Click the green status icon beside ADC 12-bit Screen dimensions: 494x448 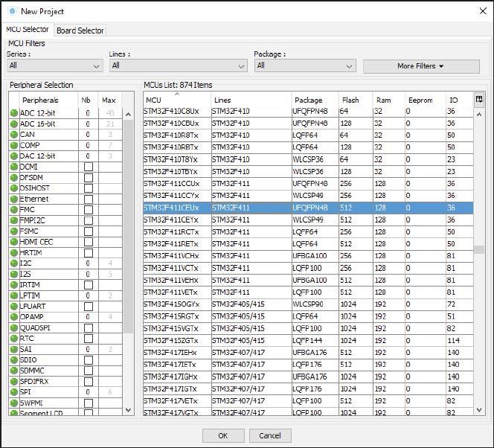[x=14, y=113]
